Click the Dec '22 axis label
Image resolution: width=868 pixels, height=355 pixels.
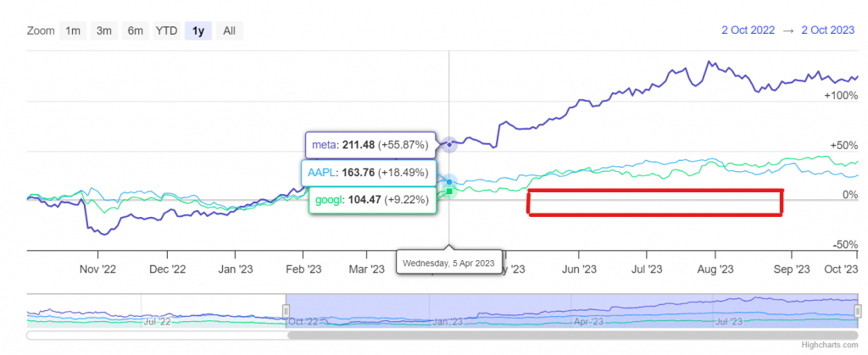click(x=167, y=269)
